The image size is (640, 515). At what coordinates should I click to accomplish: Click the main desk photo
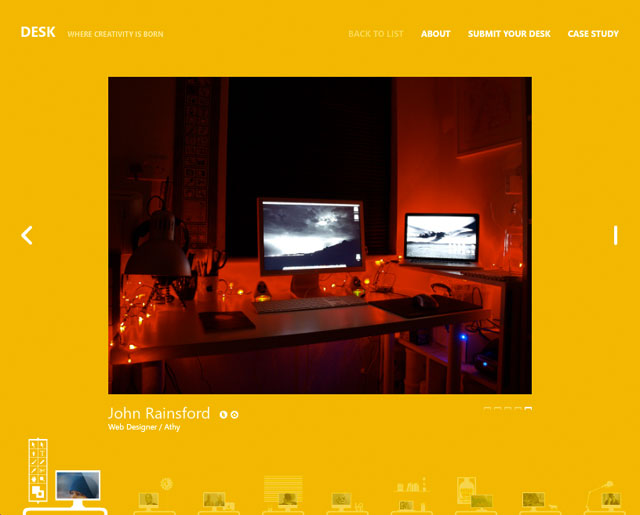[x=320, y=235]
